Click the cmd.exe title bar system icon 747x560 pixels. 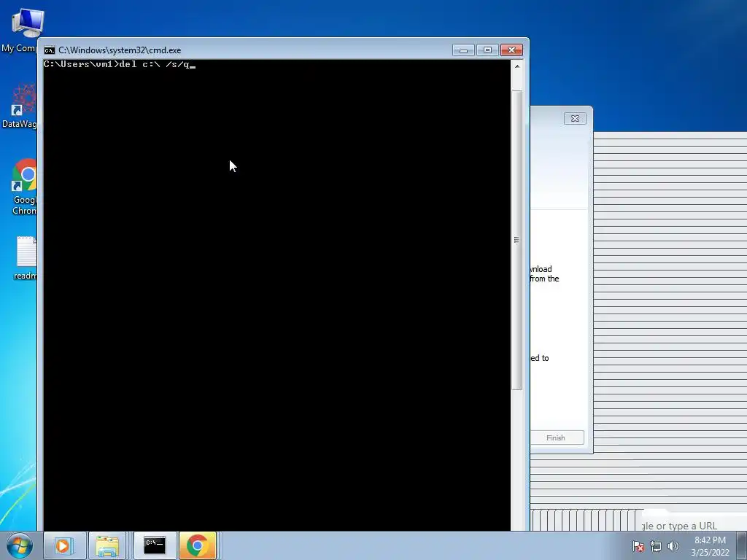tap(49, 50)
